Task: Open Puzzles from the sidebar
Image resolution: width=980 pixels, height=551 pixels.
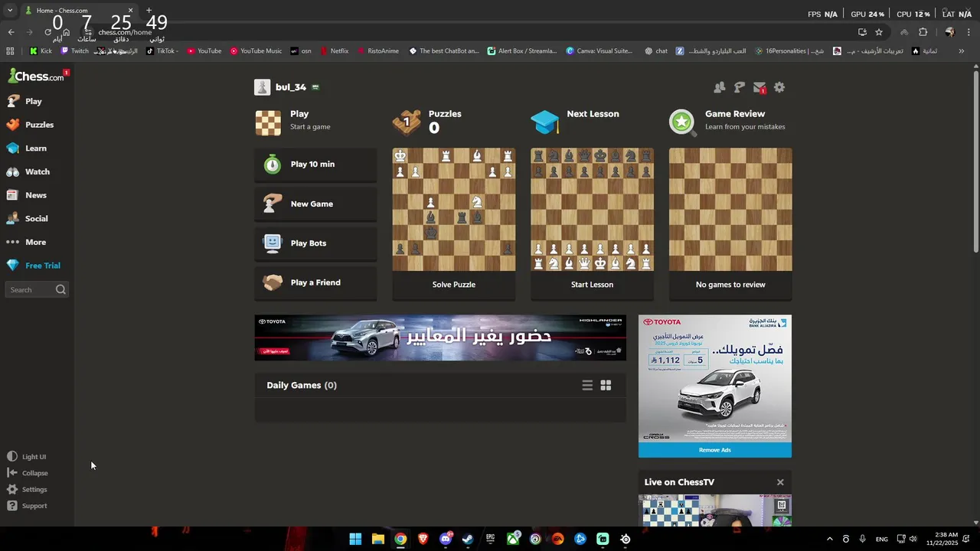Action: click(37, 125)
